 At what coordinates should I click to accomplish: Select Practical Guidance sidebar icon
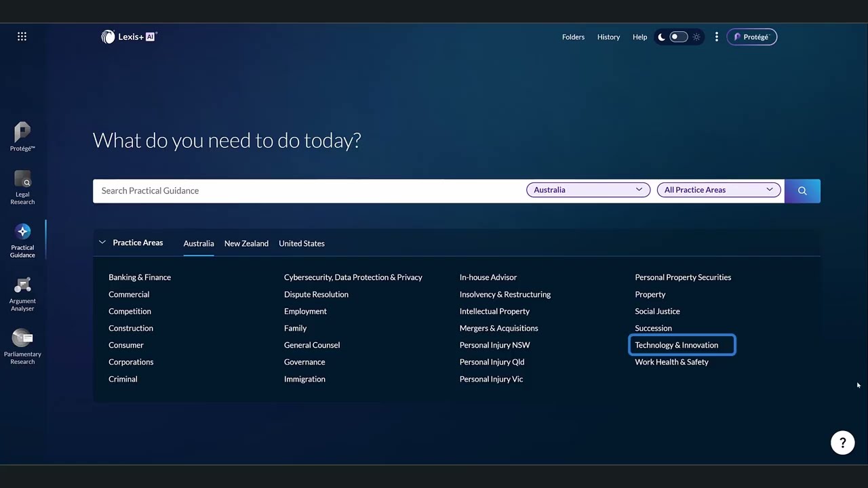[22, 241]
